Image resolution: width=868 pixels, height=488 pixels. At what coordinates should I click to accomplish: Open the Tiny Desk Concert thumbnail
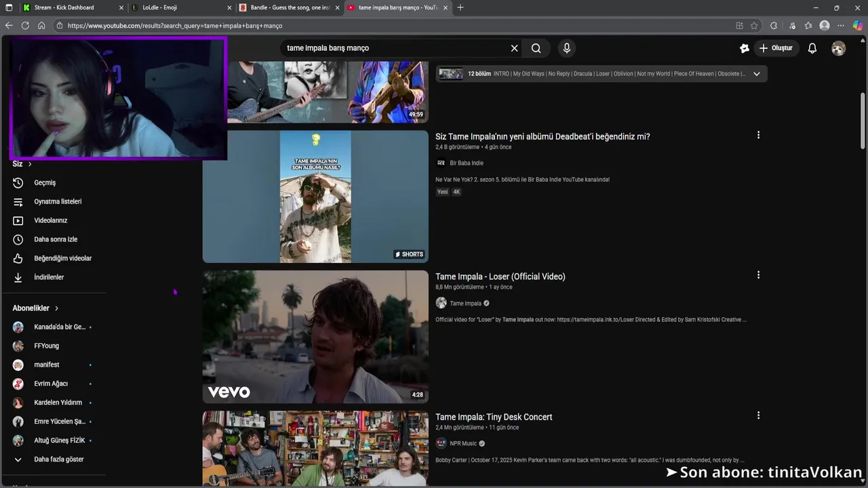point(315,448)
